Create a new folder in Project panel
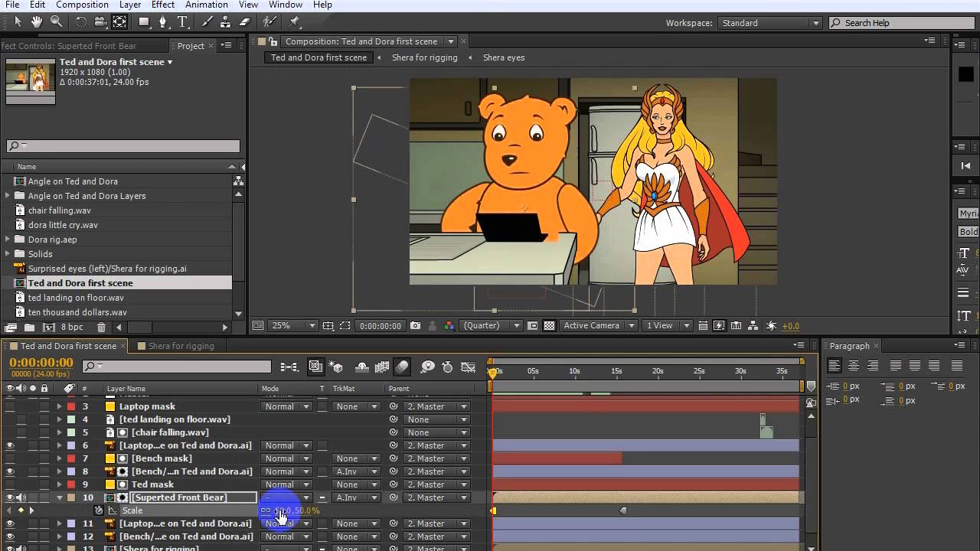The width and height of the screenshot is (980, 551). point(29,327)
